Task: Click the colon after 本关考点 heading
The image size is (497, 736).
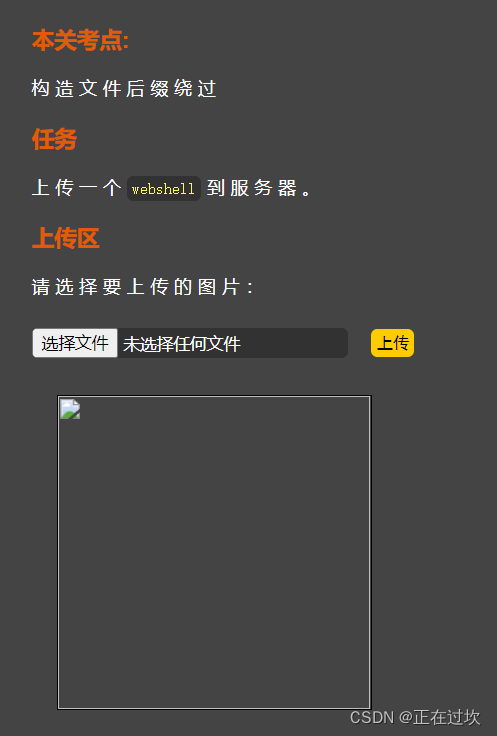Action: (x=125, y=41)
